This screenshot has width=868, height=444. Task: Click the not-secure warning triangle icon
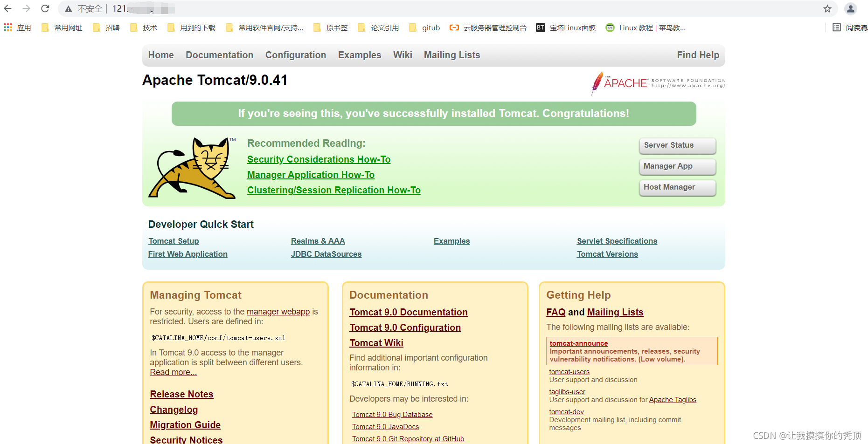(69, 9)
